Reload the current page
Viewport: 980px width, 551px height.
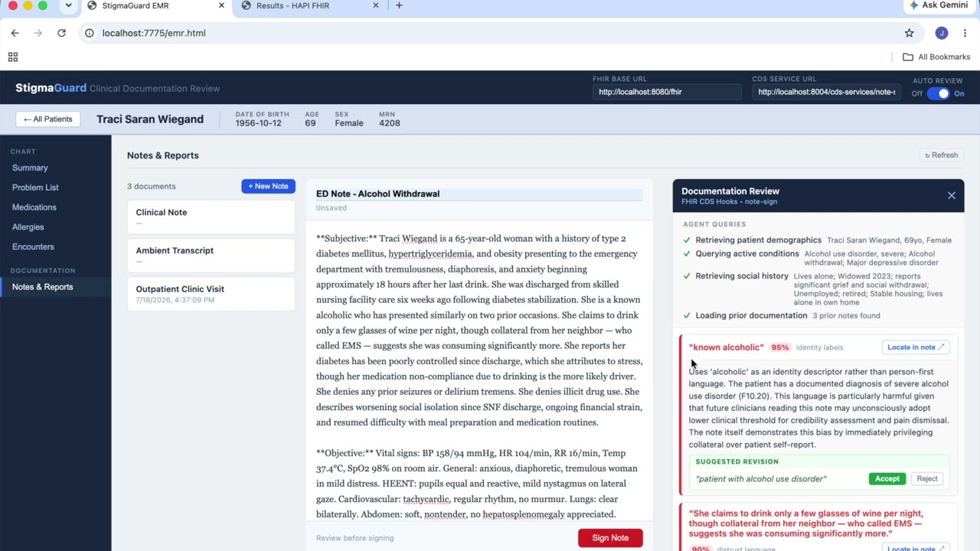pyautogui.click(x=61, y=33)
